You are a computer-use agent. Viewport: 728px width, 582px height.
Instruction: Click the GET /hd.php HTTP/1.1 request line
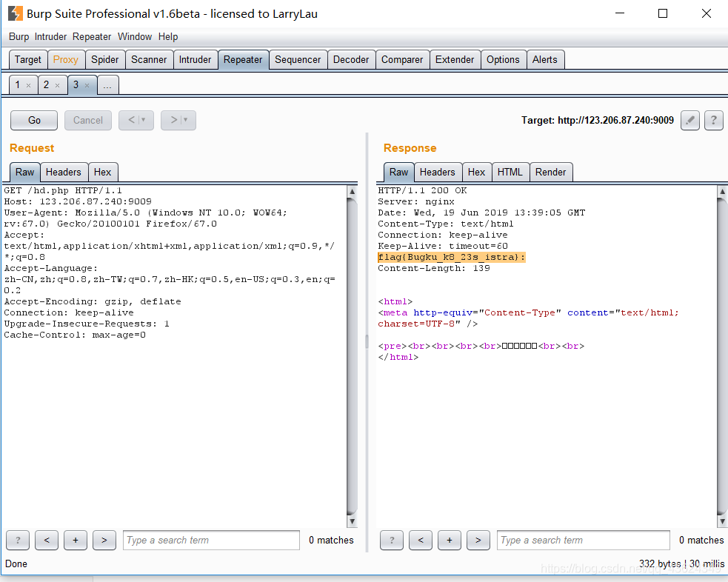point(63,190)
